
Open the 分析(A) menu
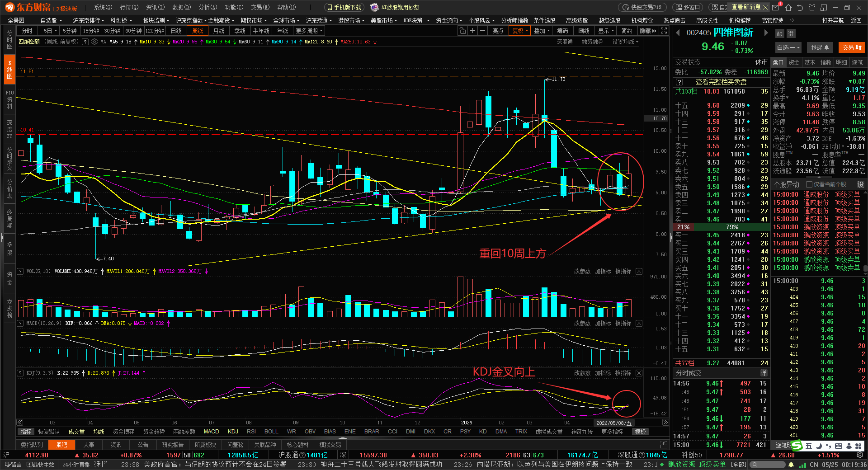pyautogui.click(x=208, y=7)
